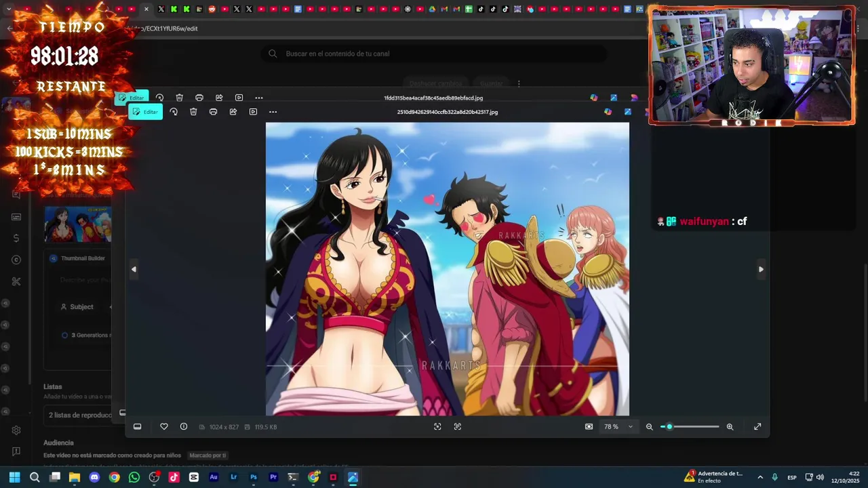Select the 3 Generations option
The image size is (868, 488).
click(x=87, y=335)
